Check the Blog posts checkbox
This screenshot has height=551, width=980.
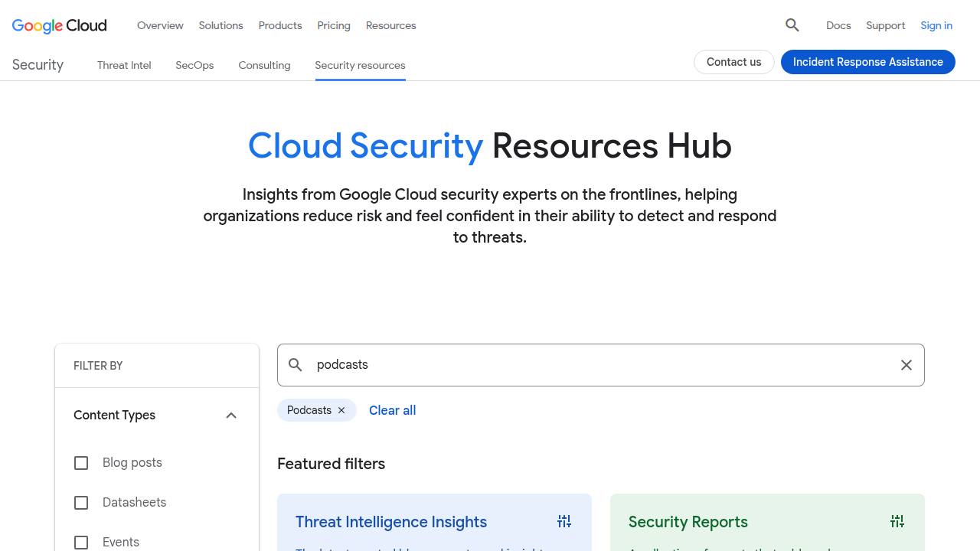[x=81, y=463]
